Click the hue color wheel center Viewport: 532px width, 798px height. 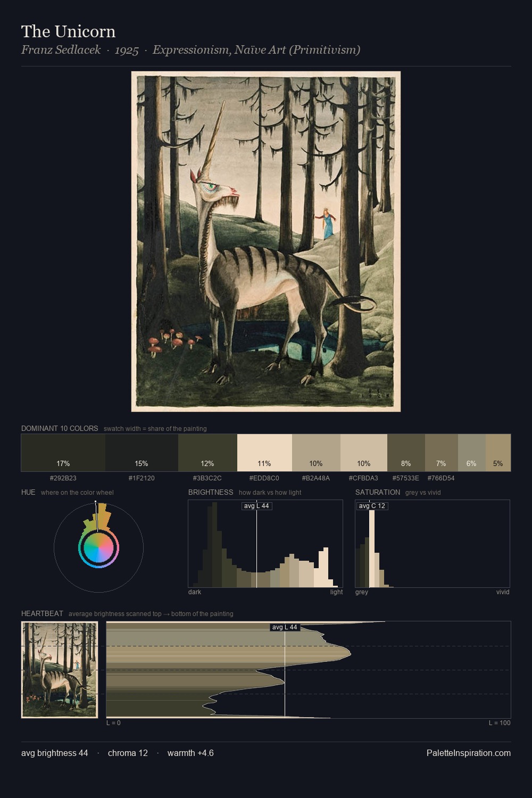pyautogui.click(x=98, y=547)
